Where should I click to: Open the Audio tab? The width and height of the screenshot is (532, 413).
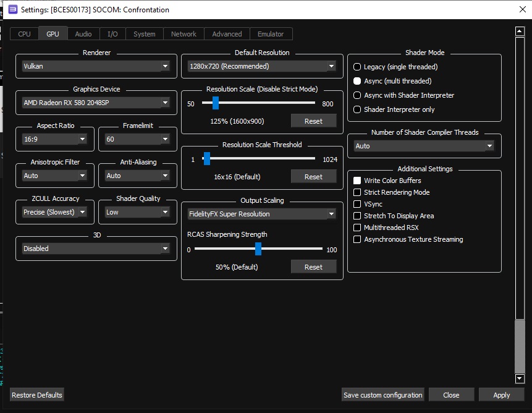pyautogui.click(x=83, y=34)
